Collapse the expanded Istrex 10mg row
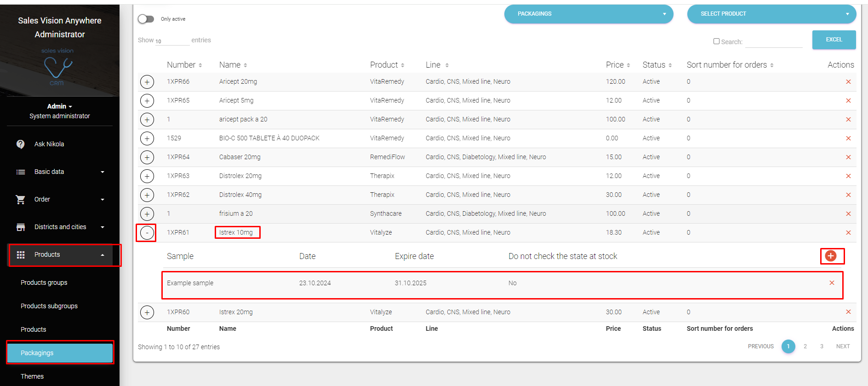This screenshot has width=868, height=386. [x=147, y=233]
